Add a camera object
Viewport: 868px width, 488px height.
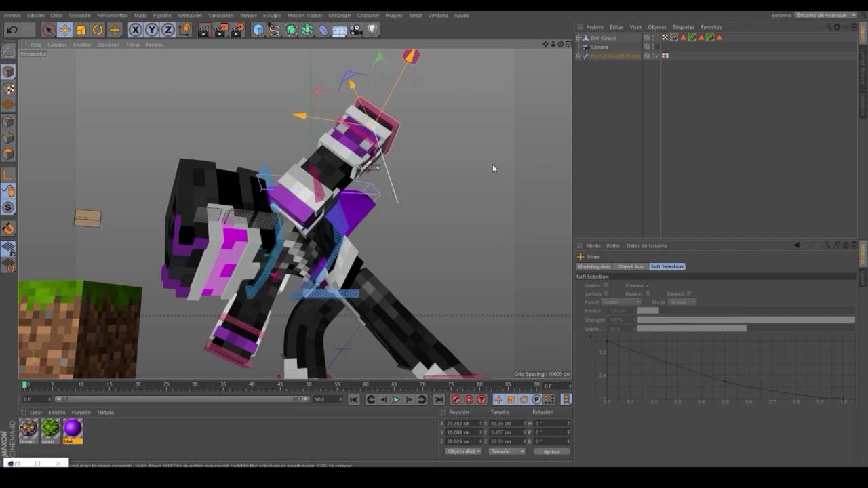coord(356,30)
